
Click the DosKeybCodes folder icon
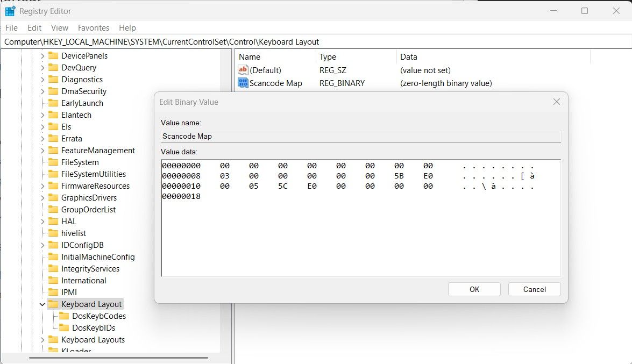pos(64,316)
